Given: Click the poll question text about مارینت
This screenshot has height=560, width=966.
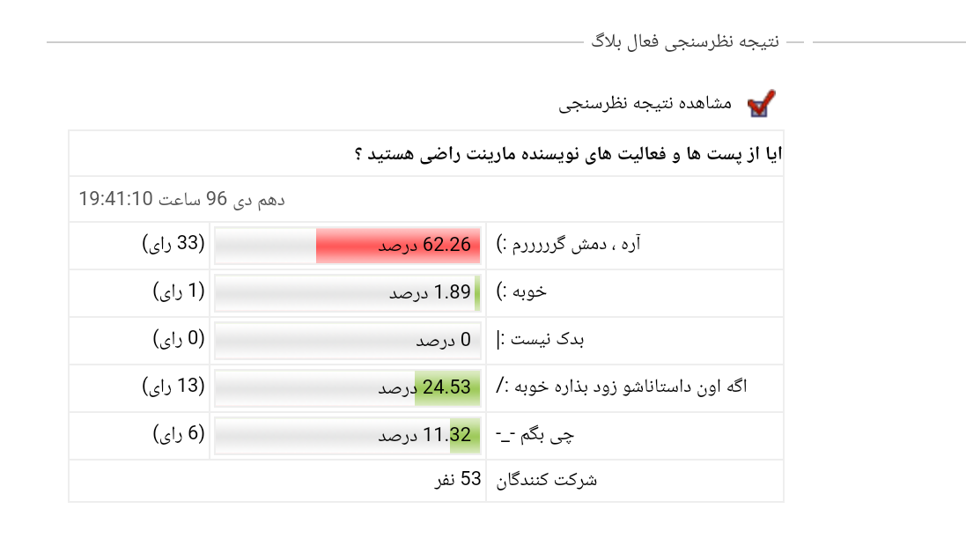Looking at the screenshot, I should click(568, 153).
